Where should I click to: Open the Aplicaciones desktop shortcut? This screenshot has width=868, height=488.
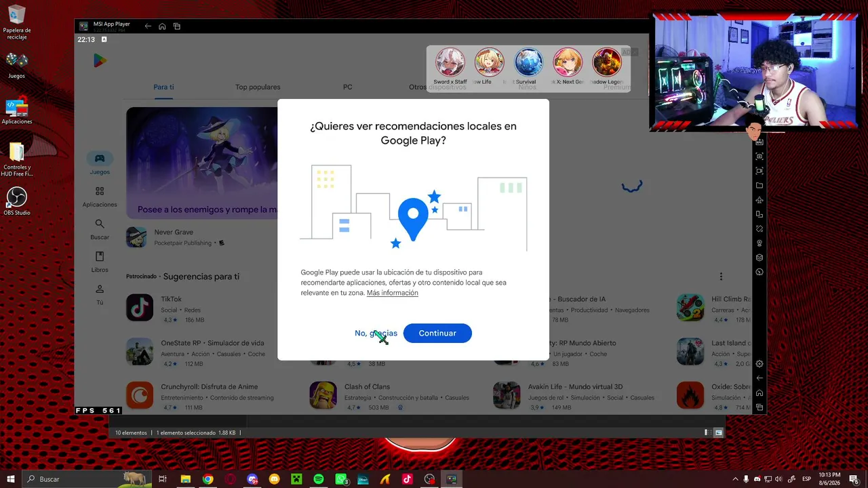point(17,112)
